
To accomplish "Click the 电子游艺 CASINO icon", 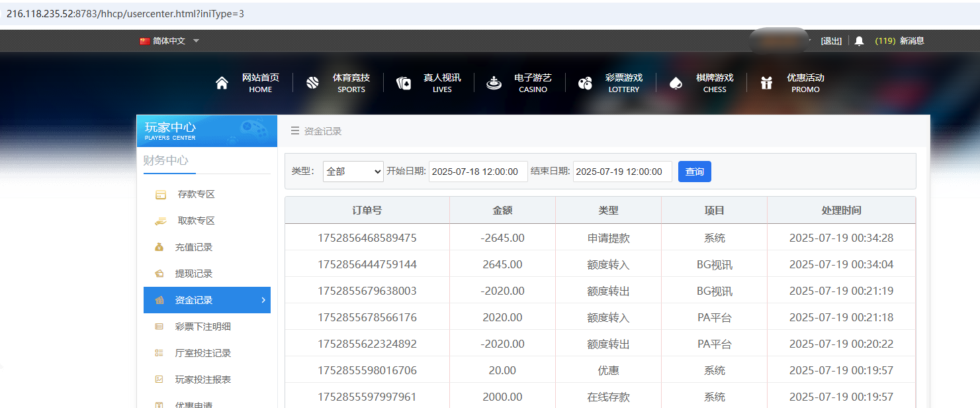I will point(494,81).
